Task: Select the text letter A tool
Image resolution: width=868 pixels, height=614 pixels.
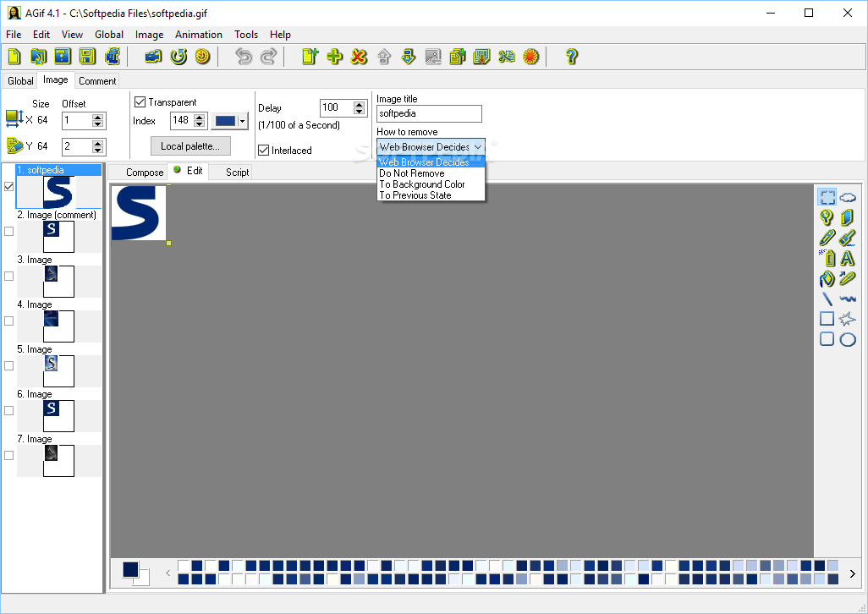Action: (x=848, y=258)
